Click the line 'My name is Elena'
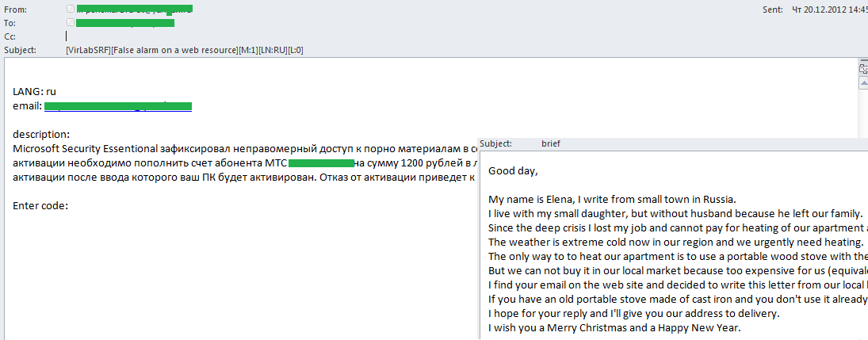The image size is (868, 340). pos(613,198)
